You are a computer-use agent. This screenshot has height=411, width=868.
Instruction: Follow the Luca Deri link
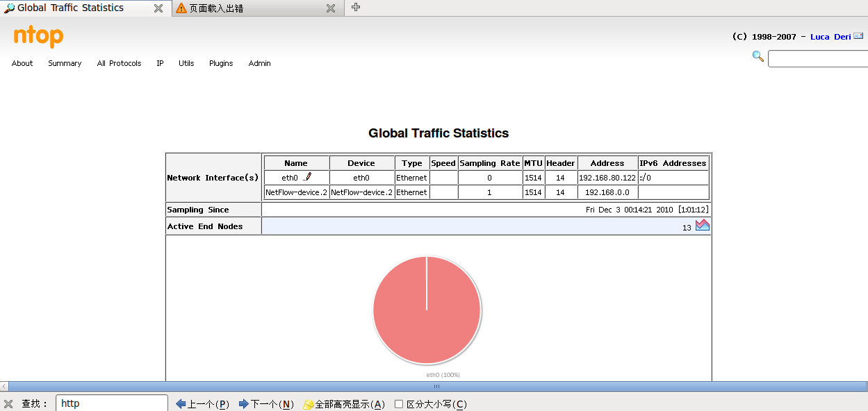pyautogui.click(x=830, y=37)
